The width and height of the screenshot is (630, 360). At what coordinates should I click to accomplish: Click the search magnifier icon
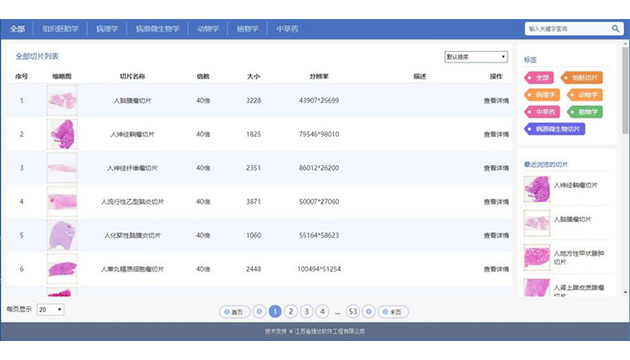[615, 29]
